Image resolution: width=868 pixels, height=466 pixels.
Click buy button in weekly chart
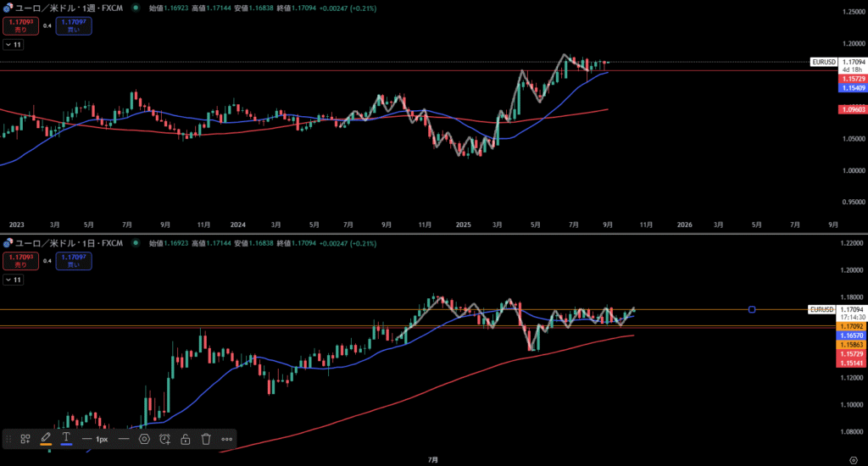tap(74, 25)
